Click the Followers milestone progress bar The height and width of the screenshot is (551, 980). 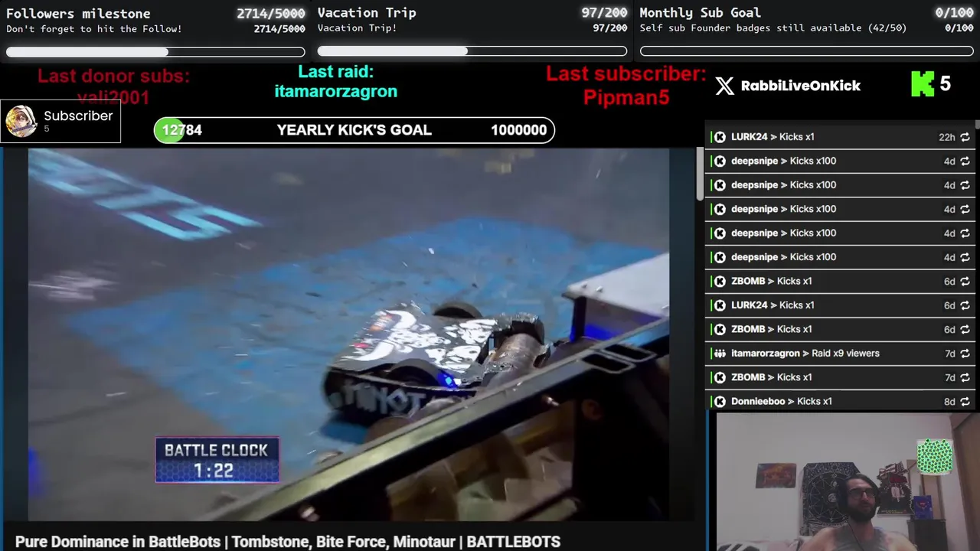point(155,52)
